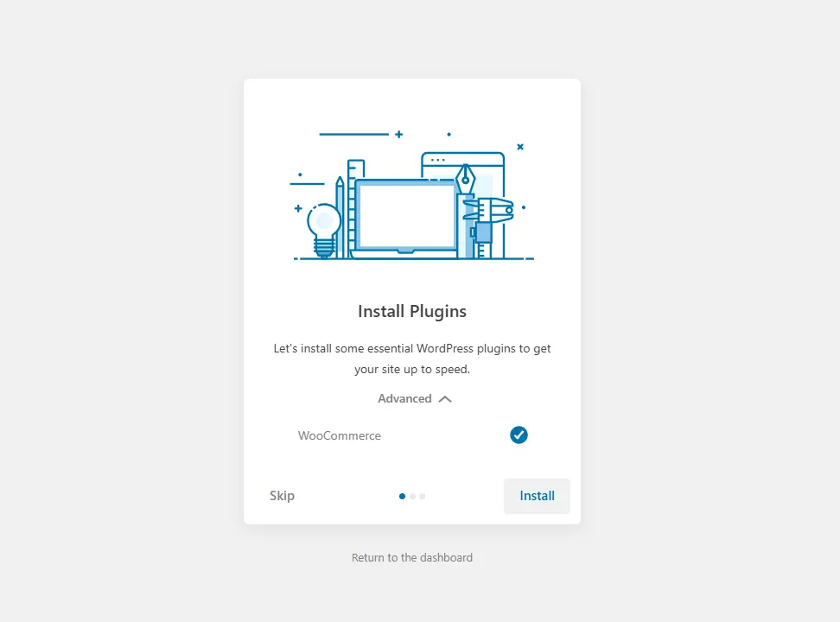840x622 pixels.
Task: Deselect the WooCommerce plugin for installation
Action: point(519,435)
